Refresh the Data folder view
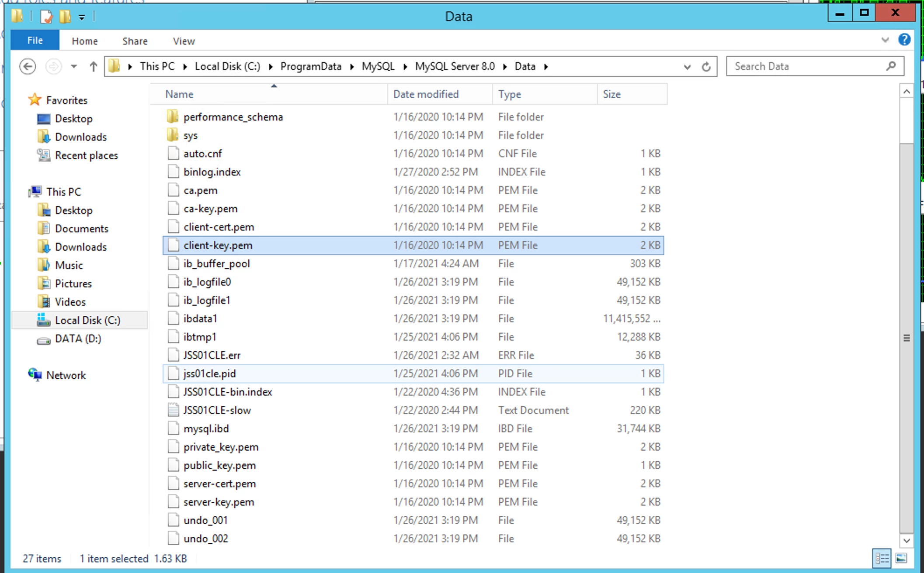Screen dimensions: 924x573 click(706, 66)
